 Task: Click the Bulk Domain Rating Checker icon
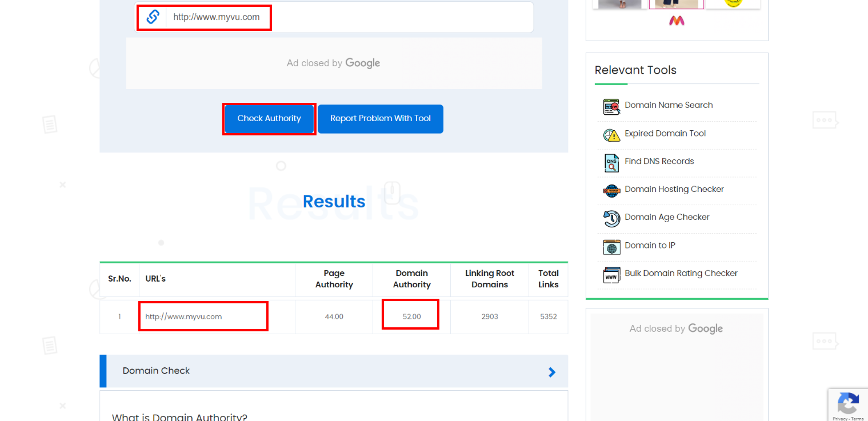[611, 275]
